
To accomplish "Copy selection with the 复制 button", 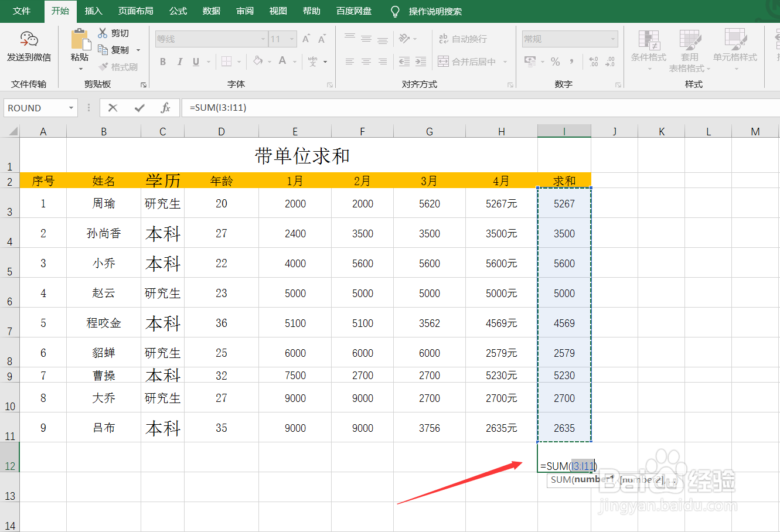I will (x=114, y=50).
